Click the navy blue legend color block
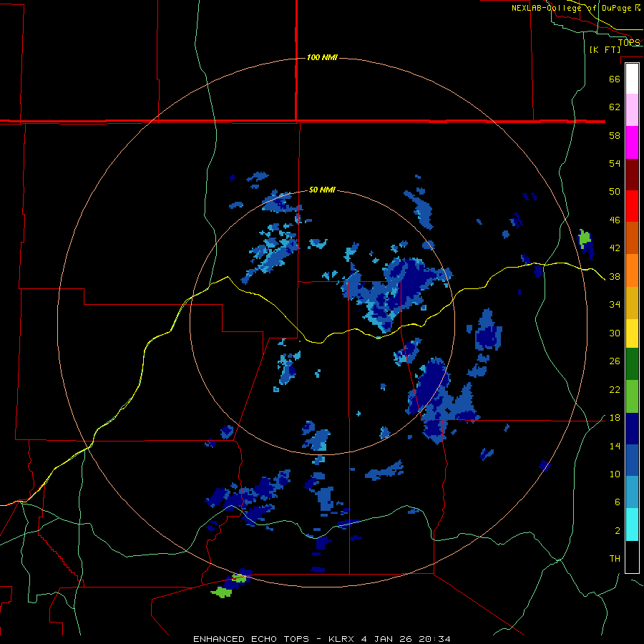The width and height of the screenshot is (644, 644). click(632, 429)
